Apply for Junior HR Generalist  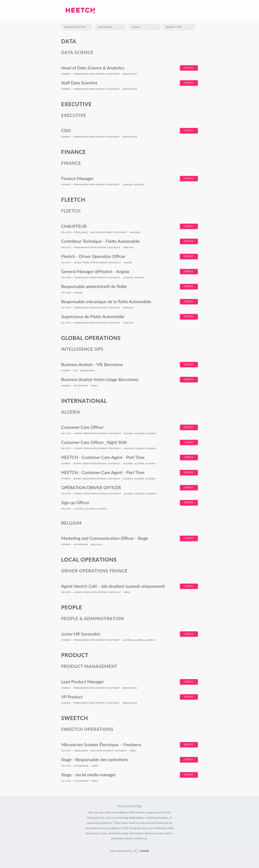189,634
